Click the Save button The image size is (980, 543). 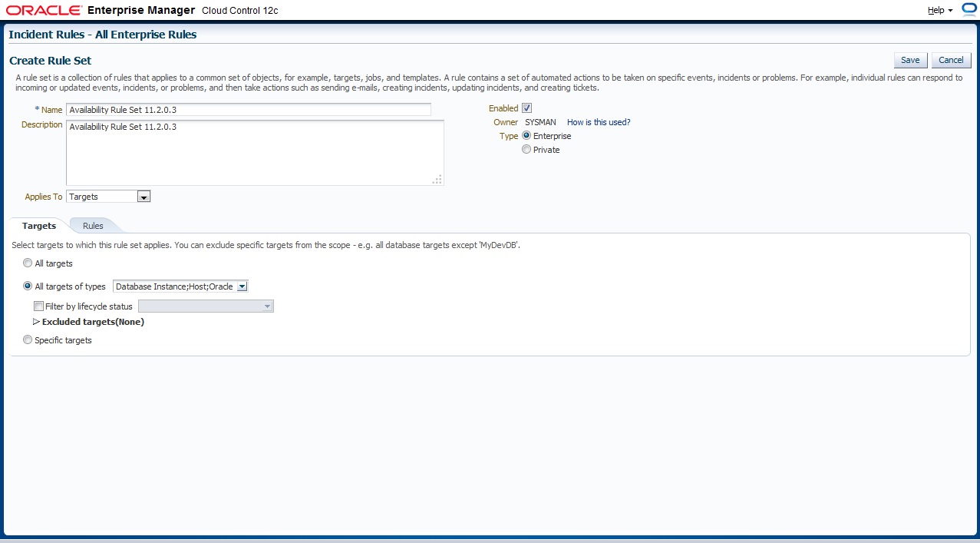pos(910,61)
